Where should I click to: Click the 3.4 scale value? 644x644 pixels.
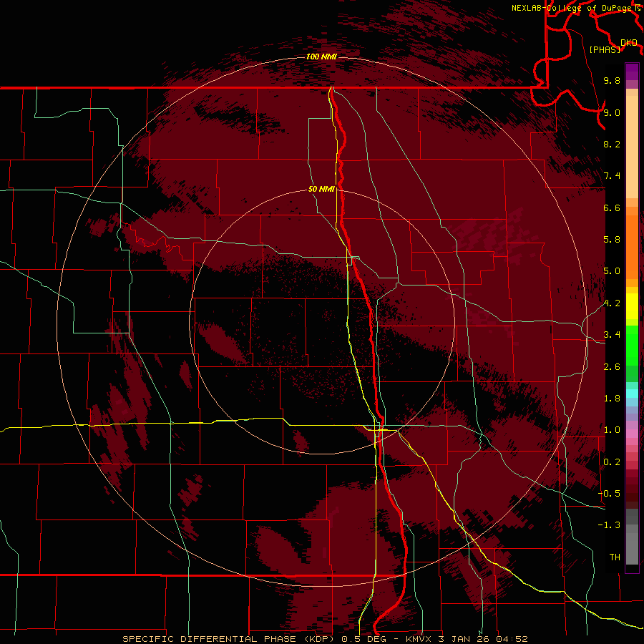(612, 335)
